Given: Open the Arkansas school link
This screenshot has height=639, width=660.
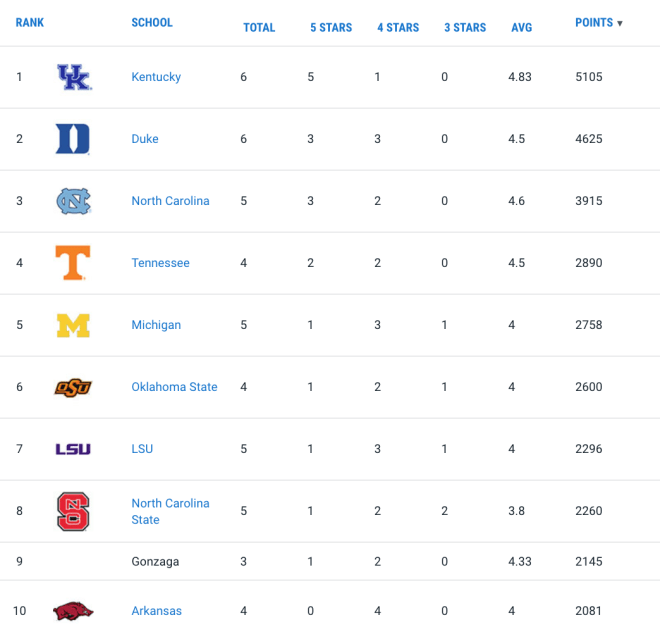Looking at the screenshot, I should (x=157, y=611).
